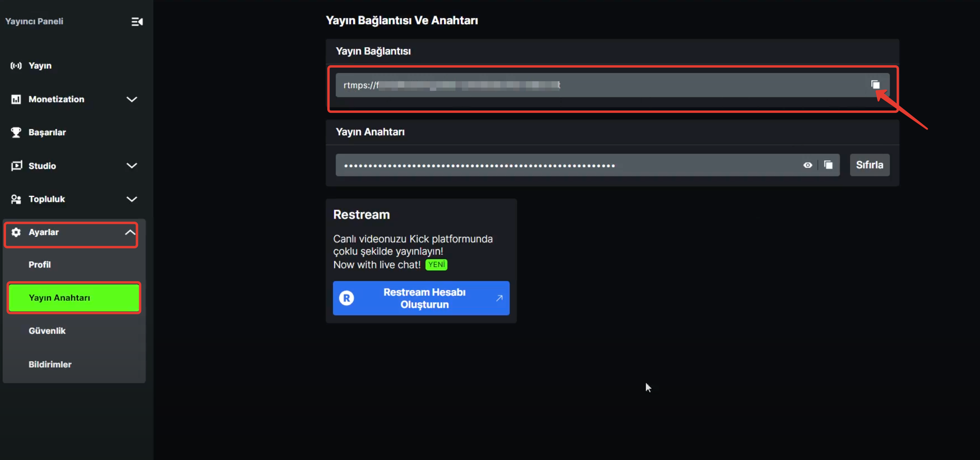Image resolution: width=980 pixels, height=460 pixels.
Task: Click Restream Hesabı Oluşturun button
Action: (421, 298)
